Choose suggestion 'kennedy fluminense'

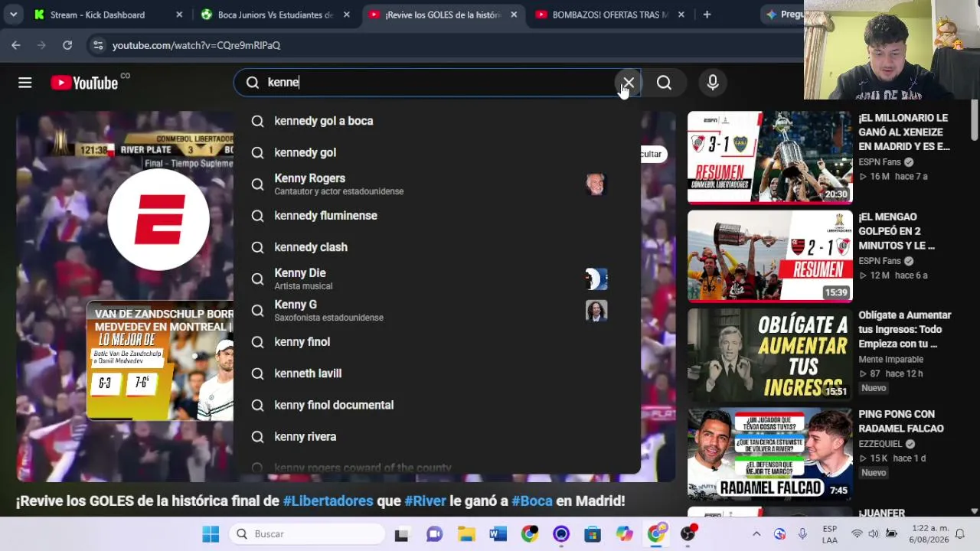pyautogui.click(x=436, y=216)
